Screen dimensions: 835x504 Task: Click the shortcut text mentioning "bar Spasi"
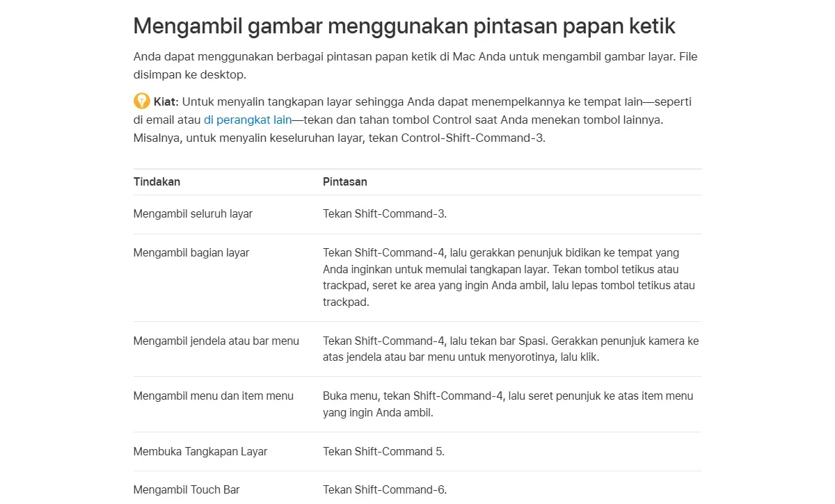click(x=511, y=349)
